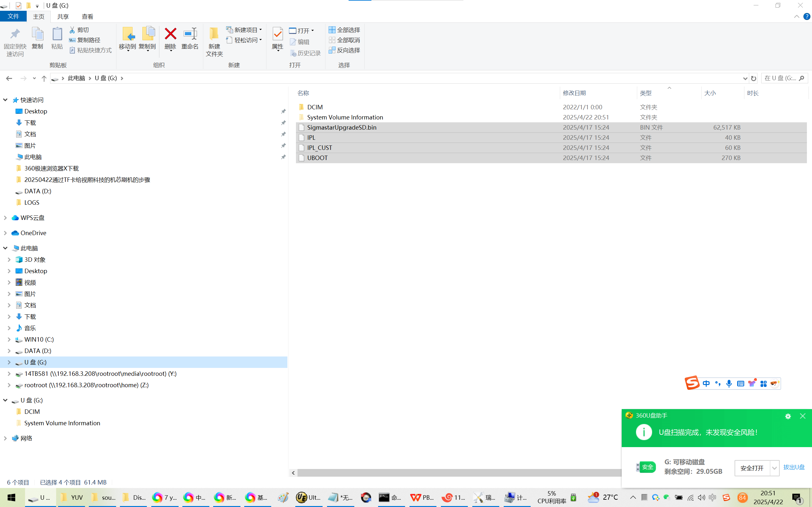Collapse the 快速访问 tree section
This screenshot has width=812, height=507.
click(x=5, y=99)
